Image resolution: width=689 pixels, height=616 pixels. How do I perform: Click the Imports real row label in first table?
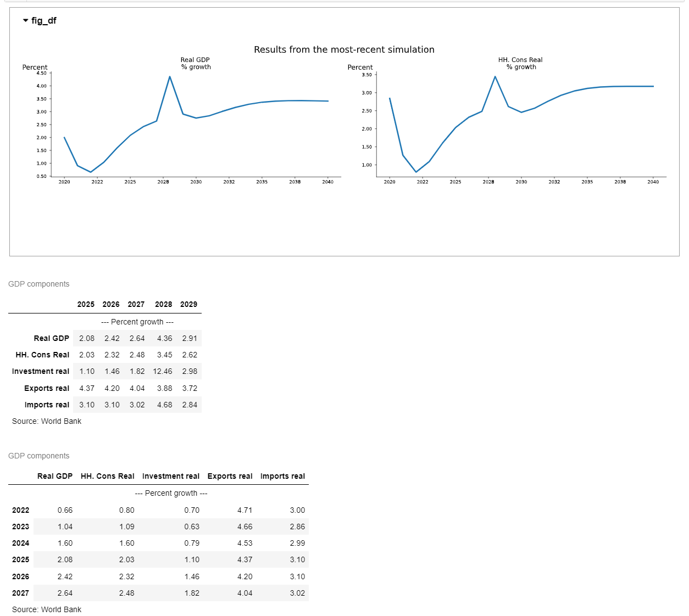[x=47, y=405]
